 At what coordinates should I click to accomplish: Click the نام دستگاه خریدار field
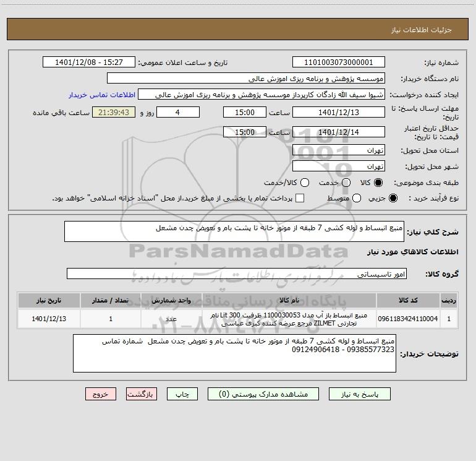pos(246,79)
